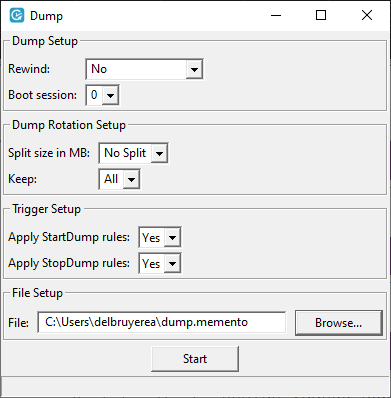Click the File path input field
391x398 pixels.
(162, 322)
